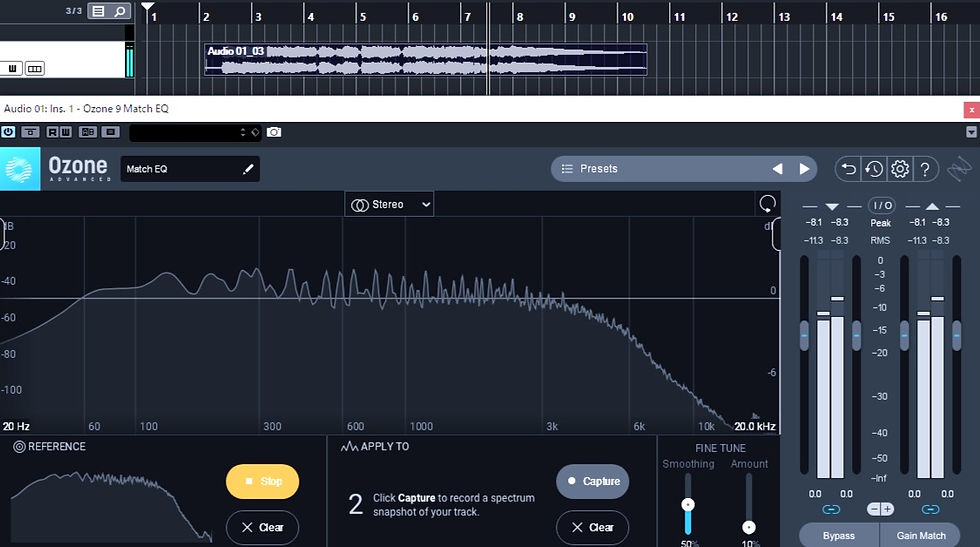Screen dimensions: 980x547
Task: Go to previous preset arrow
Action: [777, 169]
